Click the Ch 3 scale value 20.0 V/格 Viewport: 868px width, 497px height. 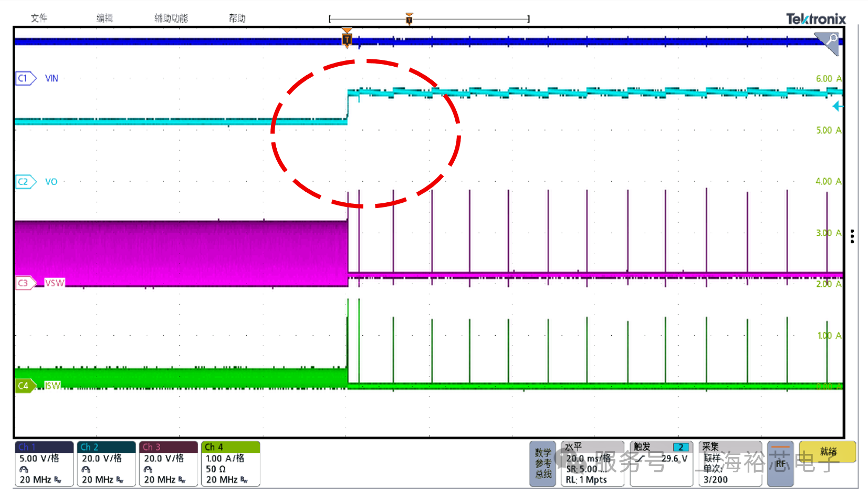pos(164,458)
